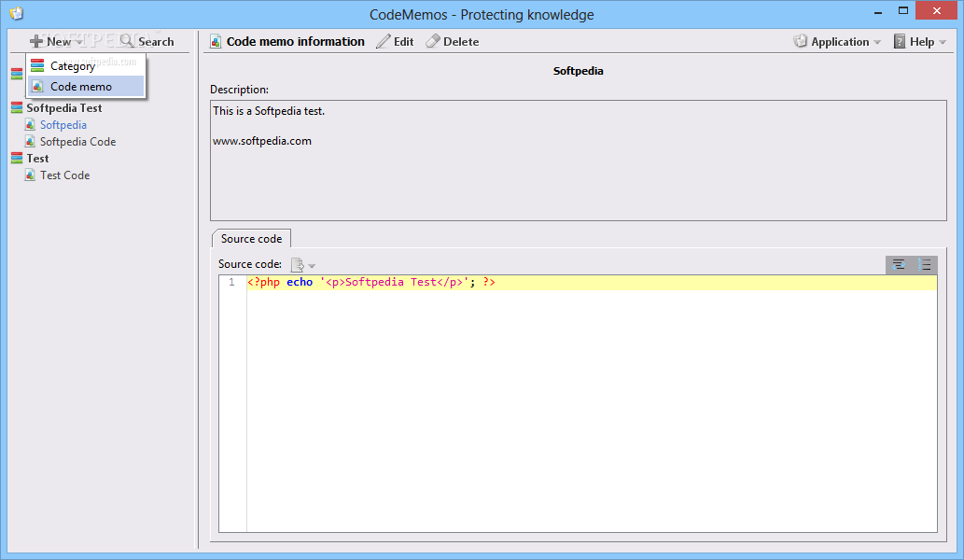This screenshot has height=560, width=964.
Task: Click the CodeMemos title bar app icon
Action: pos(17,13)
